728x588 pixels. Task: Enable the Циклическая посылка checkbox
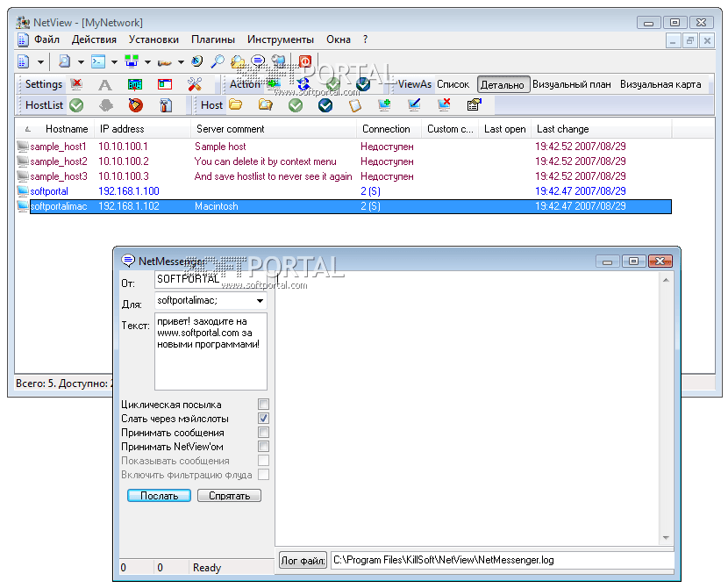pos(263,404)
